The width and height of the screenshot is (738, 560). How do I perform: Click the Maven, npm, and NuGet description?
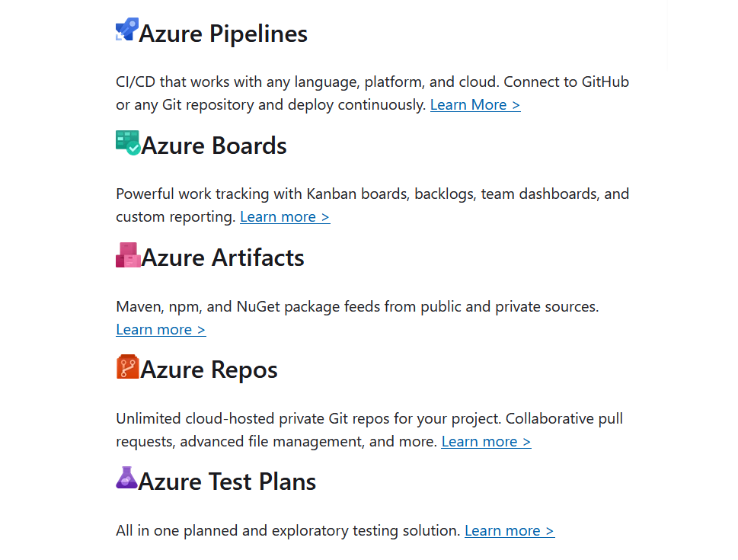coord(357,307)
